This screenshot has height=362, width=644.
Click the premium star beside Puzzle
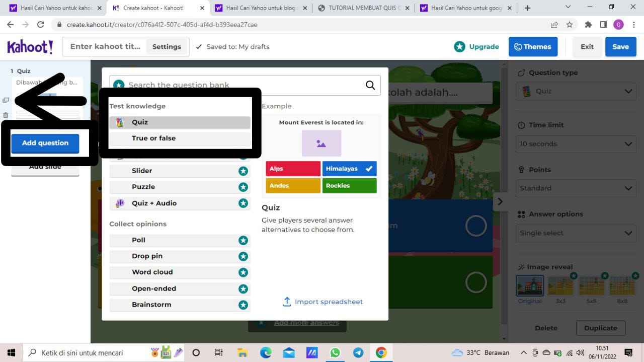[244, 187]
